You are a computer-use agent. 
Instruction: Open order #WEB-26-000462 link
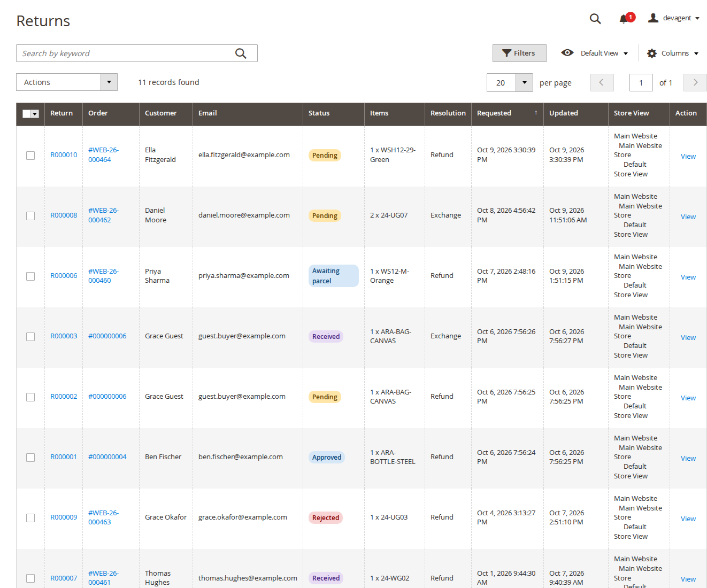[103, 215]
